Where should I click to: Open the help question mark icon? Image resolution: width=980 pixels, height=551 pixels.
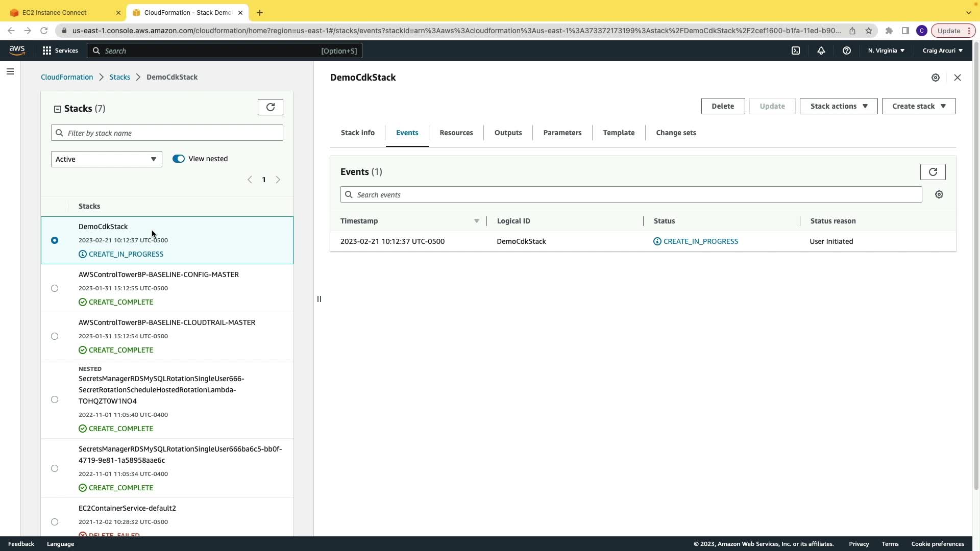tap(846, 51)
